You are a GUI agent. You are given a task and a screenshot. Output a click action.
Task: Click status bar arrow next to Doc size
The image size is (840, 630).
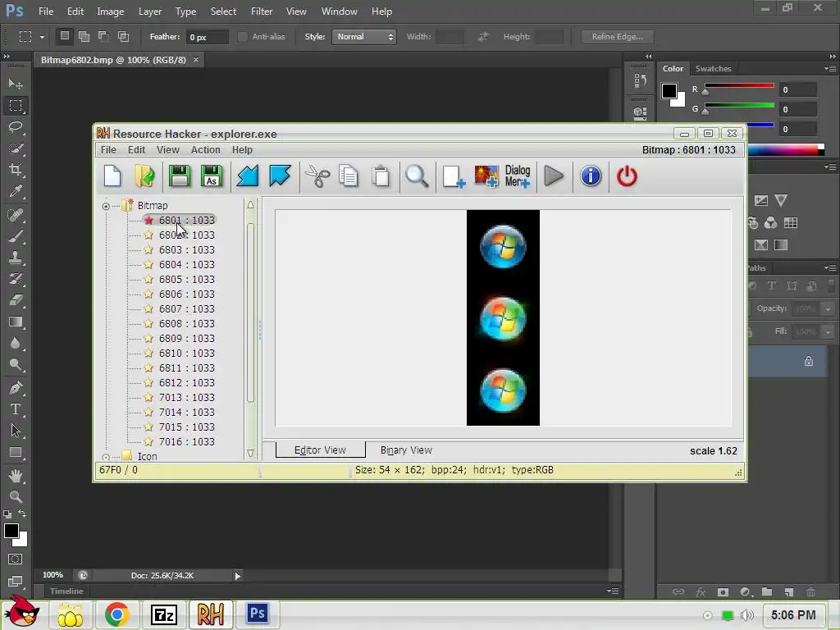[237, 576]
